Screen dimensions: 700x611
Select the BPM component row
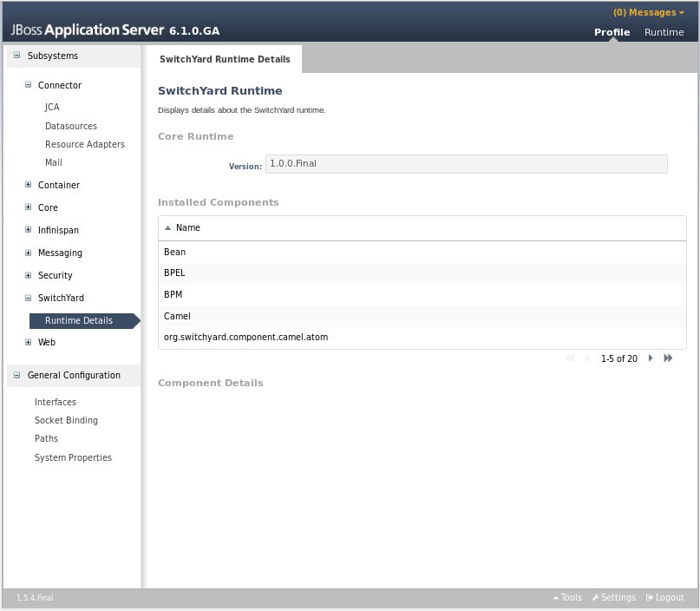click(422, 295)
